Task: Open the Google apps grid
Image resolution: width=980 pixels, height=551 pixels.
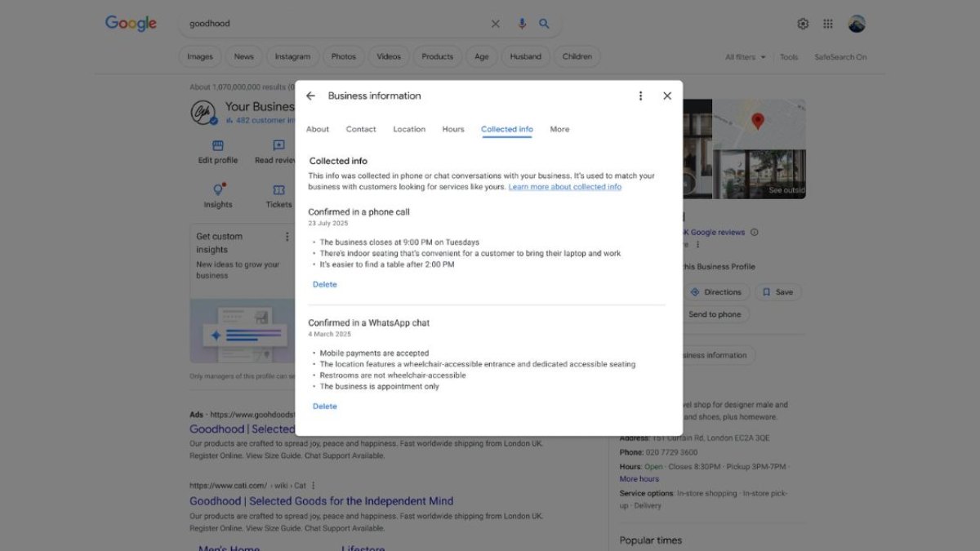Action: (x=828, y=24)
